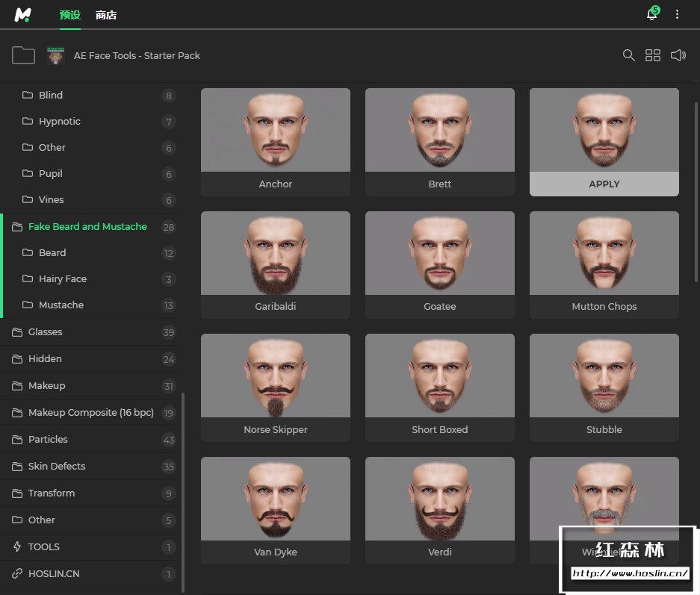The image size is (700, 595).
Task: Collapse the Fake Beard and Mustache folder
Action: tap(87, 226)
